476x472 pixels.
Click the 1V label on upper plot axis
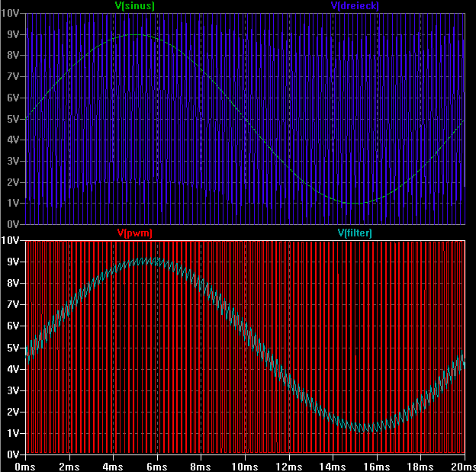point(13,203)
